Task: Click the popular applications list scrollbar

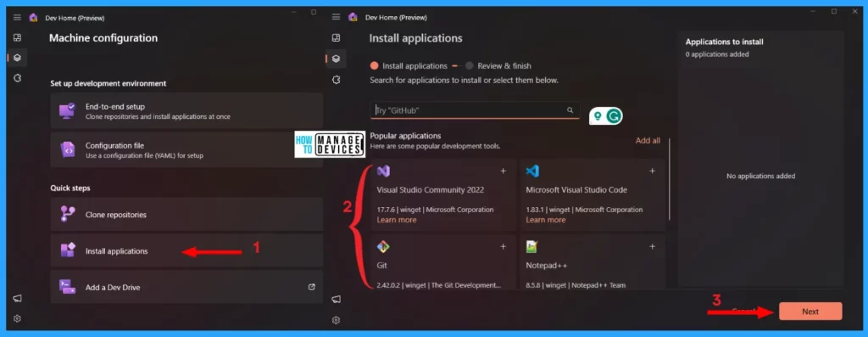Action: pos(670,178)
